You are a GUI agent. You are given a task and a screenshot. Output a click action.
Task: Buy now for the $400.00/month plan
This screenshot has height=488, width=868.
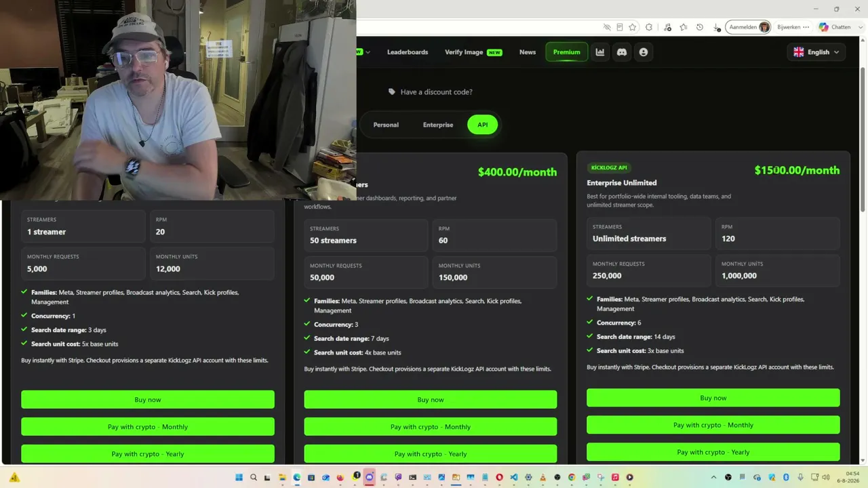click(x=431, y=400)
